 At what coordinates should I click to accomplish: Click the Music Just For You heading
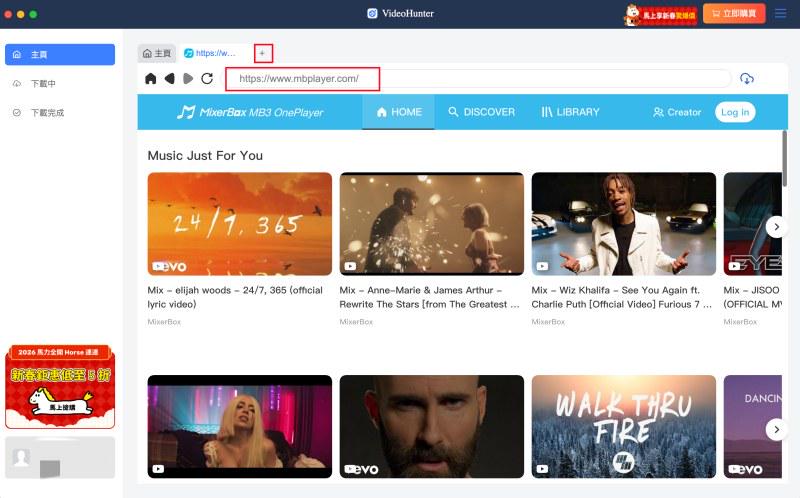tap(205, 156)
